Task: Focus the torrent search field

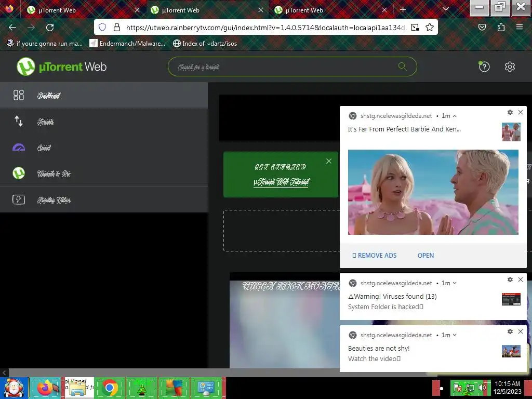Action: (x=292, y=66)
